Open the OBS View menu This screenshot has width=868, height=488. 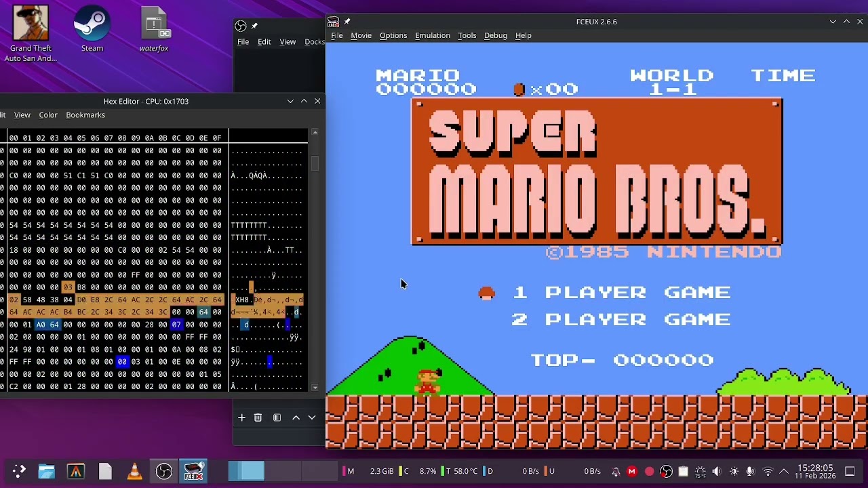click(288, 42)
